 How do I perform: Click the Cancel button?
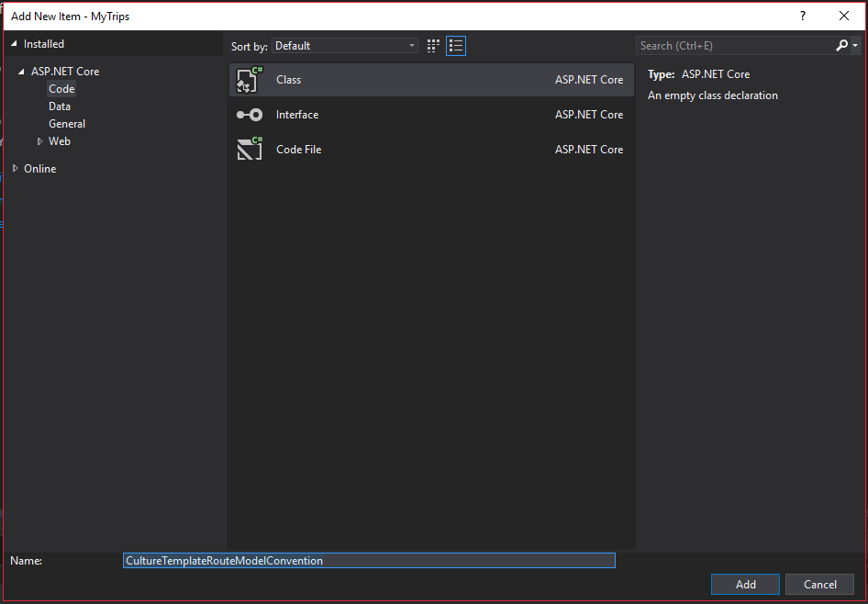[x=819, y=585]
